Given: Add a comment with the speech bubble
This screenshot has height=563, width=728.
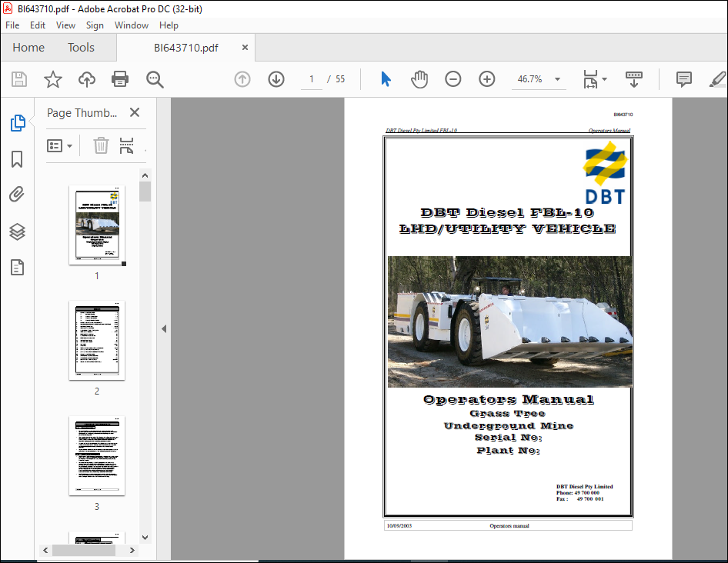Looking at the screenshot, I should coord(684,79).
